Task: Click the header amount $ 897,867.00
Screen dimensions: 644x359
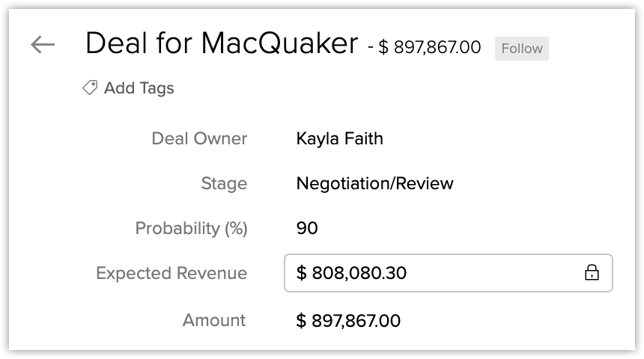Action: (x=430, y=48)
